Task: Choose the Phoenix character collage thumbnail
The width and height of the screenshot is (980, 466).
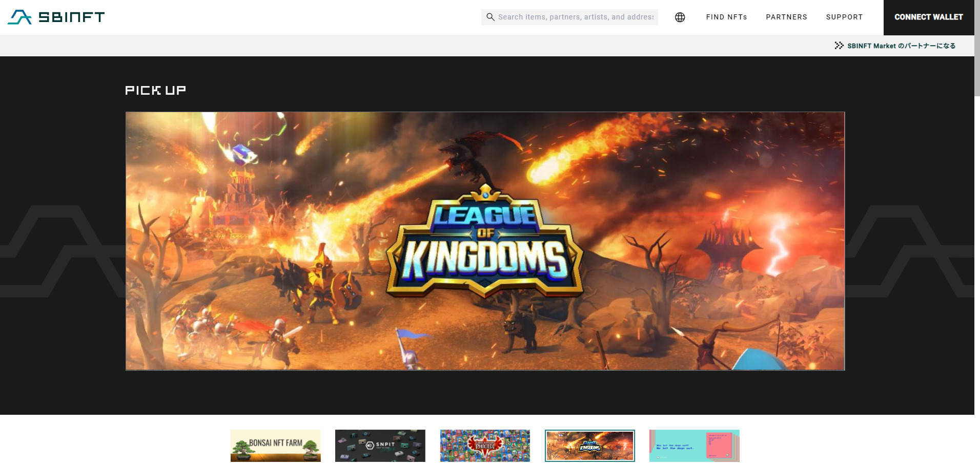Action: coord(485,446)
